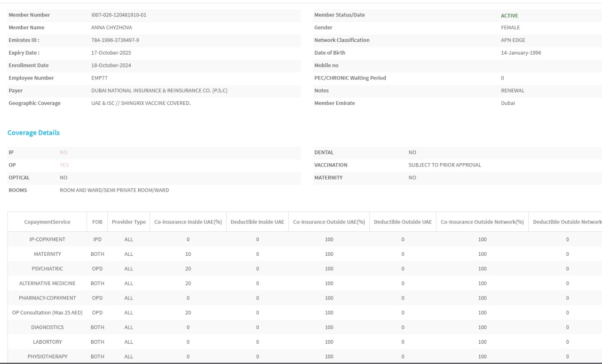Click the Deductible Outside UAE column header
The width and height of the screenshot is (602, 364).
[x=403, y=222]
